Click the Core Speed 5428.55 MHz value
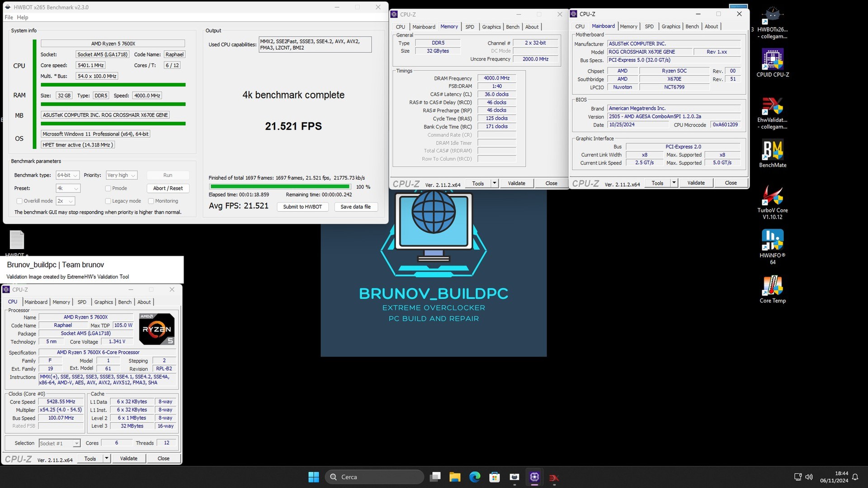 61,402
